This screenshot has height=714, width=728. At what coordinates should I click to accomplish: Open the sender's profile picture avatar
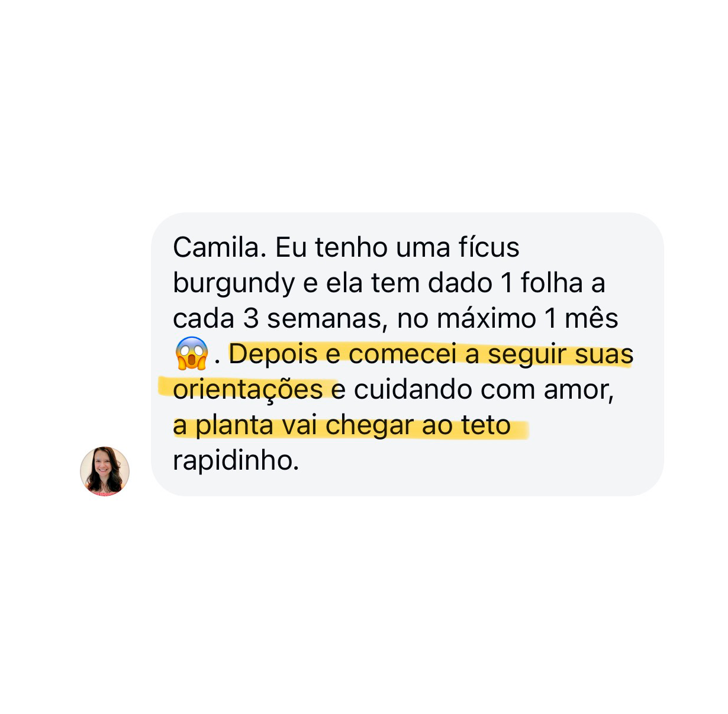(105, 471)
